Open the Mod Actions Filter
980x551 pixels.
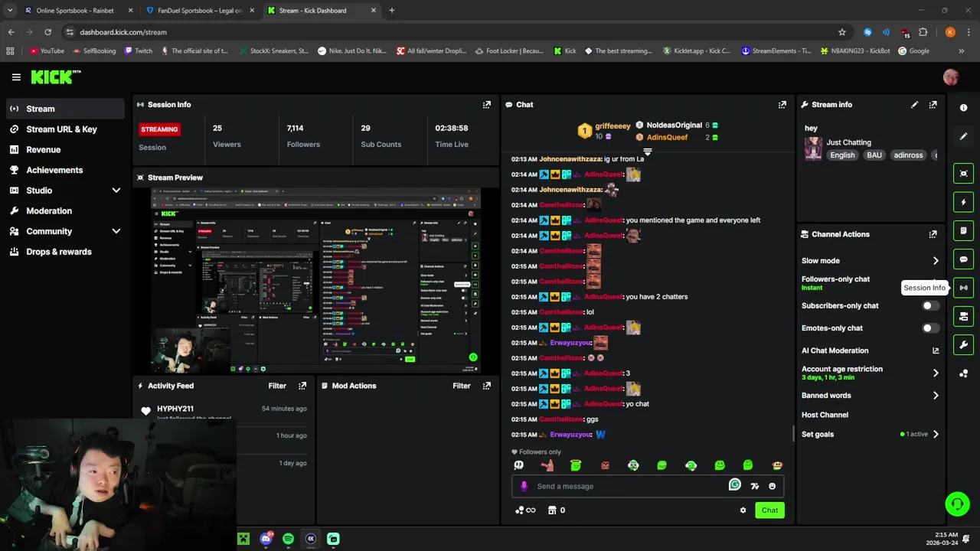[462, 386]
